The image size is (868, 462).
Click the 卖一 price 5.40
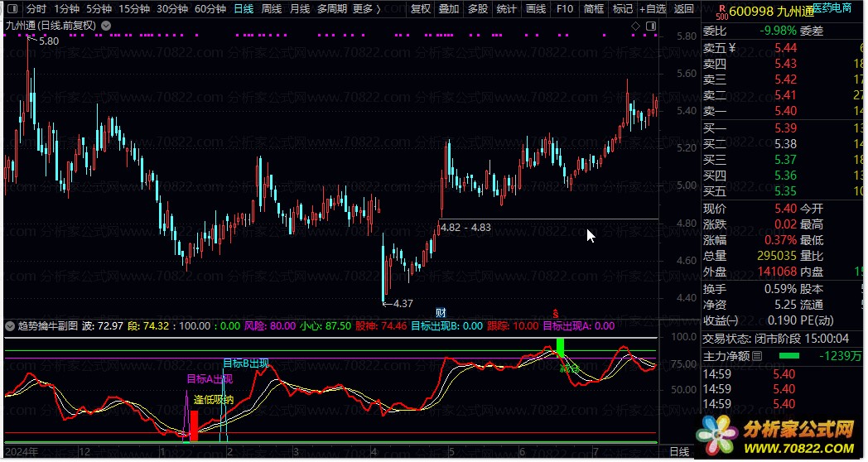785,111
